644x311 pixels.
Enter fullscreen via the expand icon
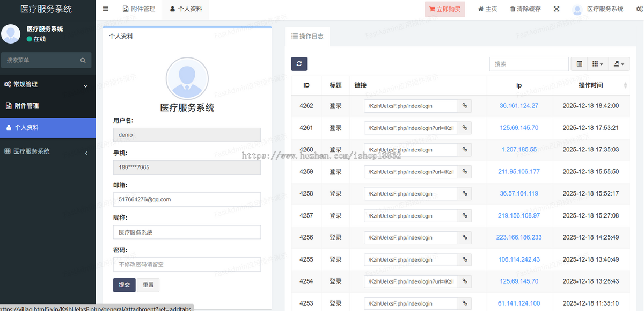(556, 9)
